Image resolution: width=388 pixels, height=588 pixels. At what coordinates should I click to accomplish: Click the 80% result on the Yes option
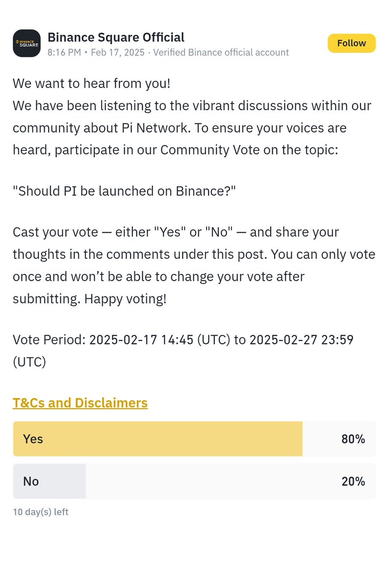tap(353, 439)
